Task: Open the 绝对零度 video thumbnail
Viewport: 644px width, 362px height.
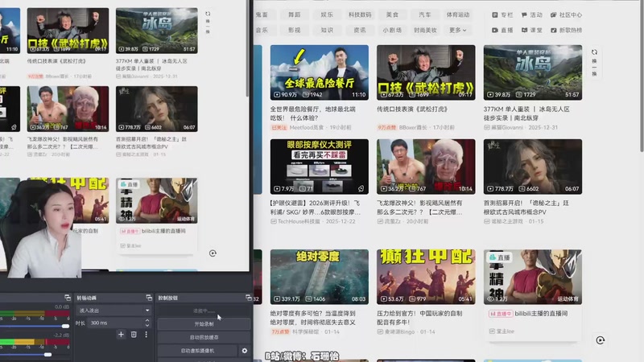Action: coord(319,277)
